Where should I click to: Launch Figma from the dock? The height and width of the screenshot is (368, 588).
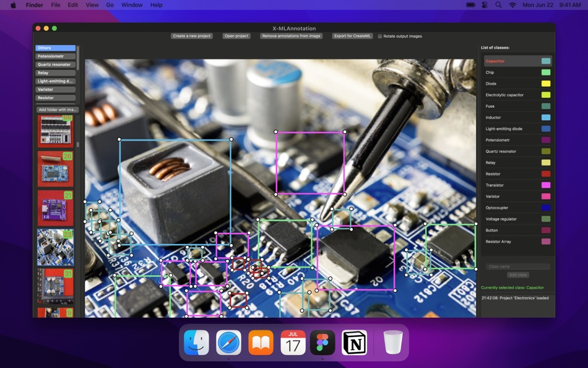(x=322, y=343)
